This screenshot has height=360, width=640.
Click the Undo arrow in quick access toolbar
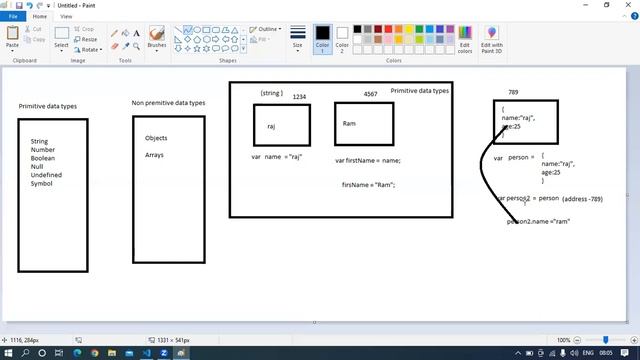29,5
